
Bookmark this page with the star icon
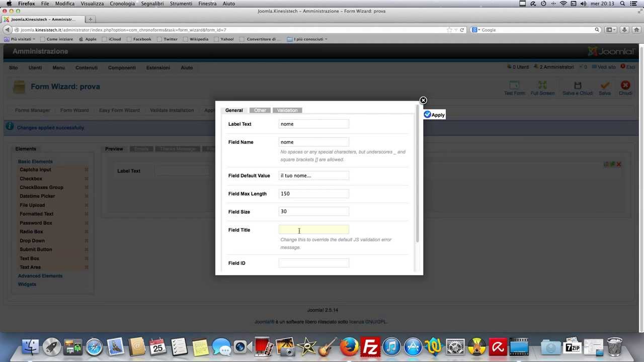pos(449,30)
